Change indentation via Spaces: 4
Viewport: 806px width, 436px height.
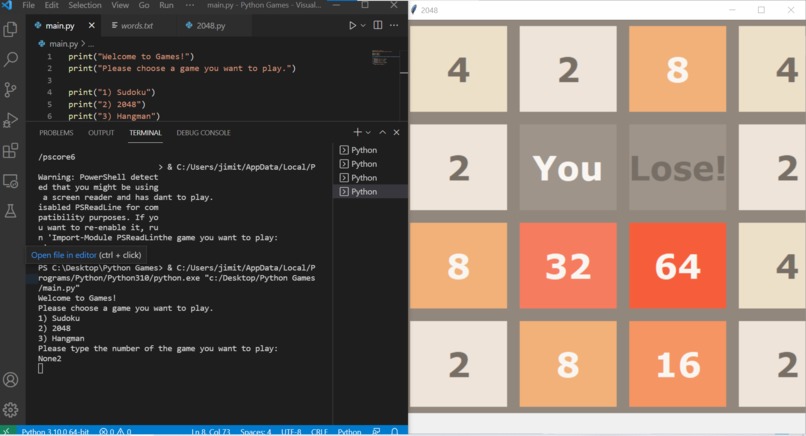(x=255, y=431)
